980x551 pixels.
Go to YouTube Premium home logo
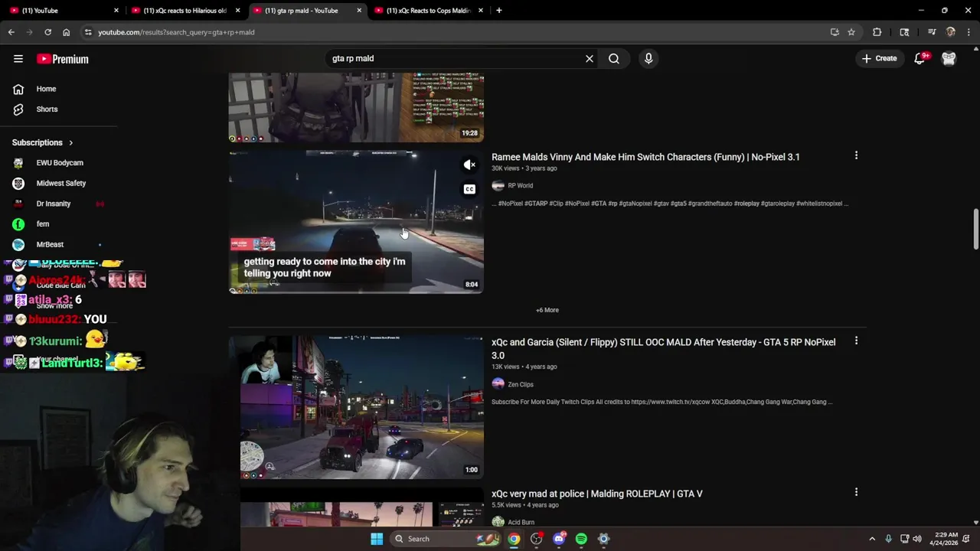pos(63,59)
